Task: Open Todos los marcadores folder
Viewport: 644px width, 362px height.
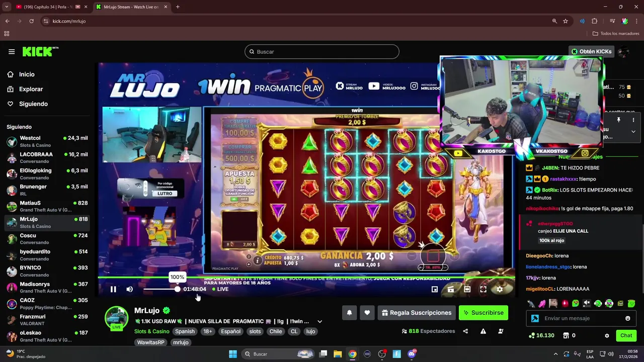Action: pyautogui.click(x=616, y=34)
